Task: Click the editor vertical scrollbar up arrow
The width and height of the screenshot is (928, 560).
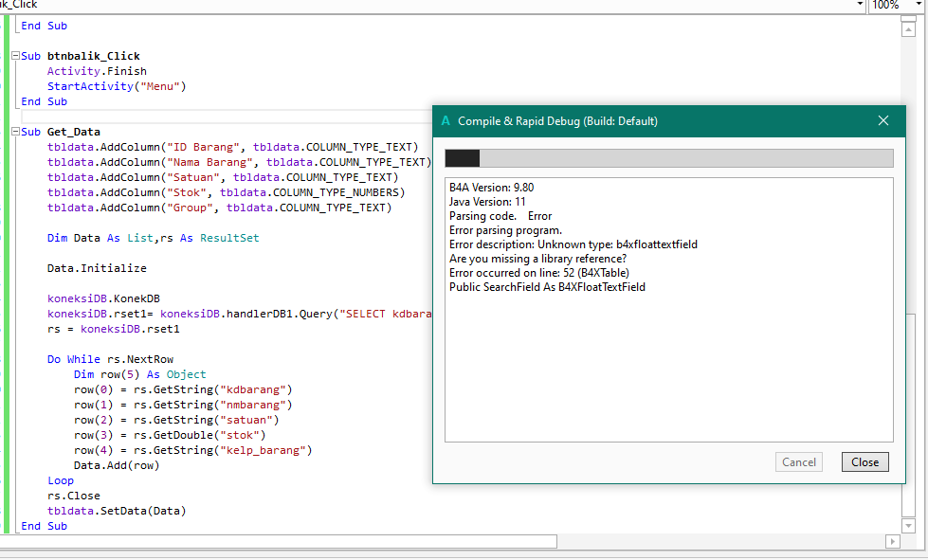Action: click(x=908, y=29)
